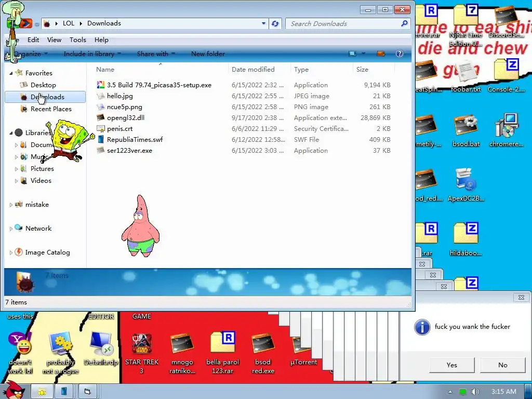Image resolution: width=532 pixels, height=399 pixels.
Task: Select Recent Places under Favorites
Action: [51, 109]
